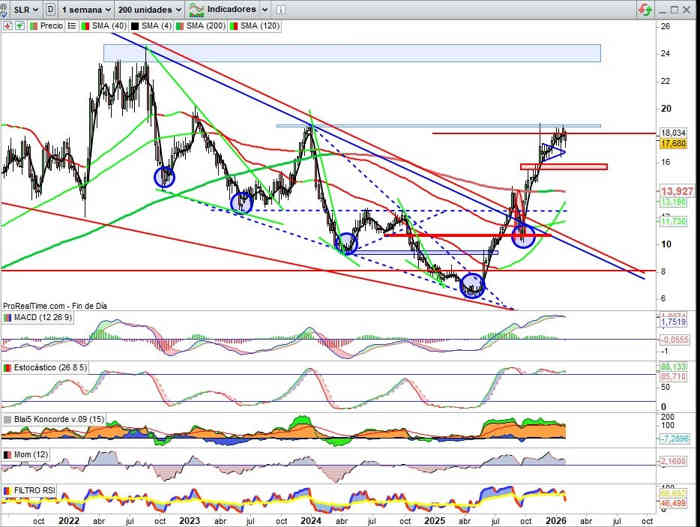Click the 18,034 price label on axis
Screen dimensions: 700x527
click(x=672, y=132)
